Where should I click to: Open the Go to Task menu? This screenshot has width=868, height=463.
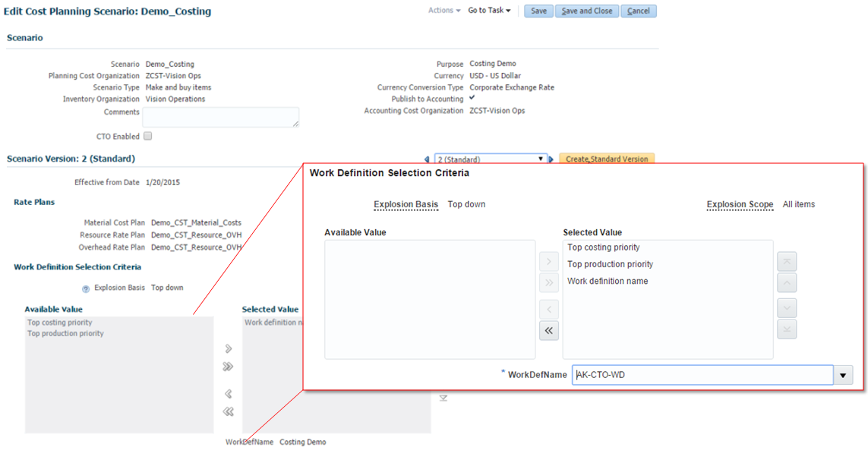pyautogui.click(x=489, y=11)
